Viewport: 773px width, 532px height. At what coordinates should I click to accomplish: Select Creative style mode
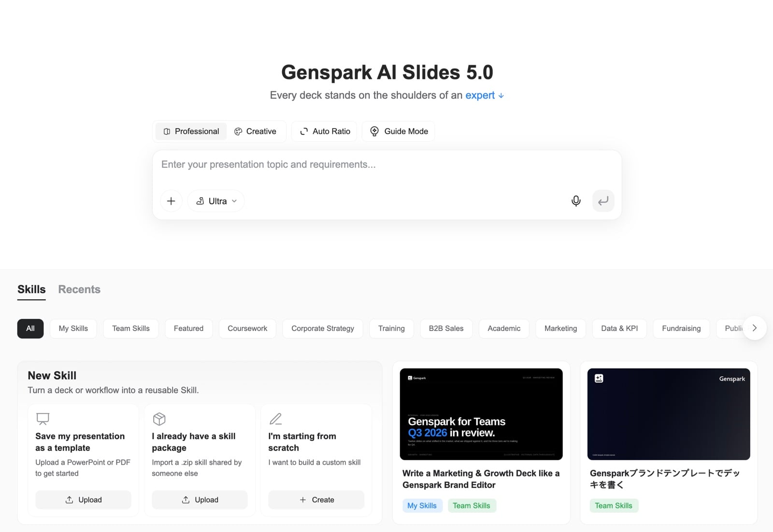(x=255, y=131)
